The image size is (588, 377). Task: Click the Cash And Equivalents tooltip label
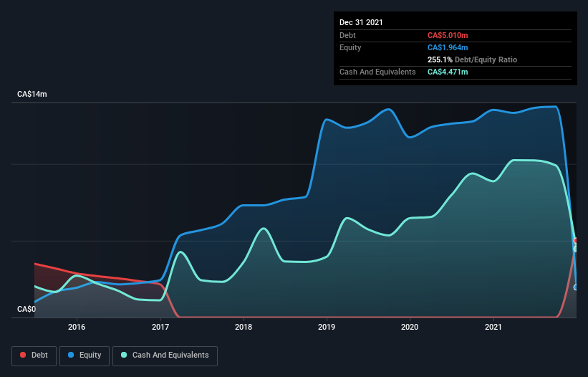click(x=377, y=72)
